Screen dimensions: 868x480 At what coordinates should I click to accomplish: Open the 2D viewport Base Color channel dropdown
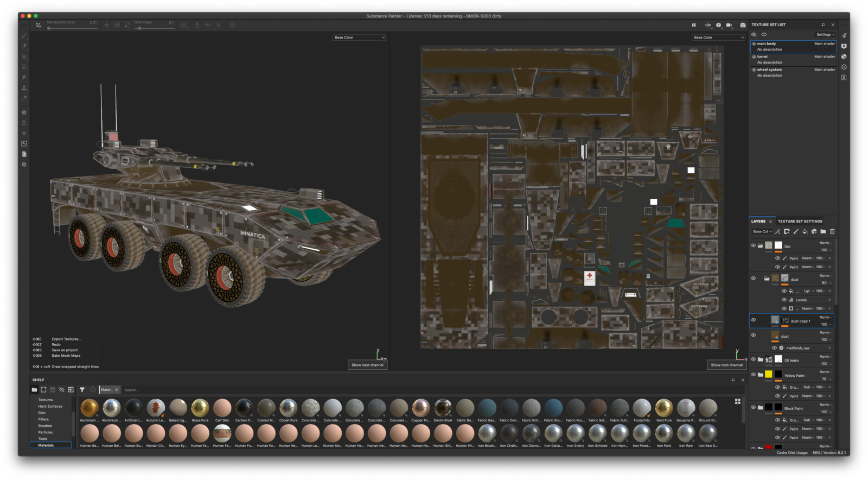(718, 37)
